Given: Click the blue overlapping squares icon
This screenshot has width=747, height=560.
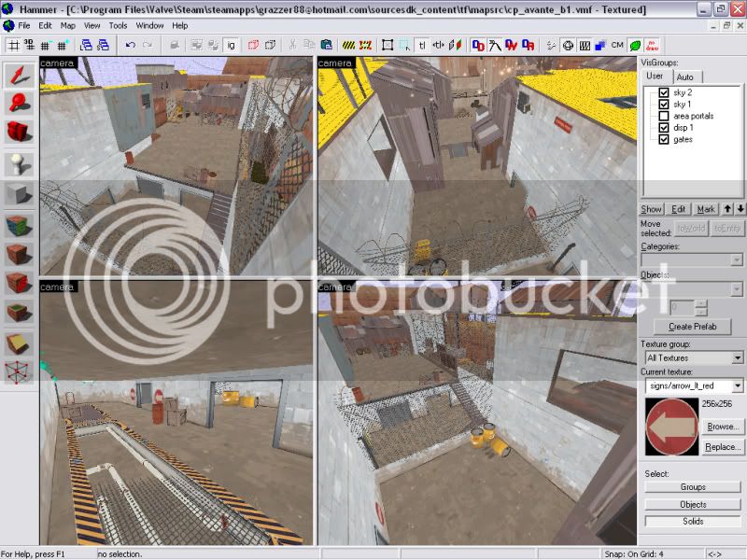Looking at the screenshot, I should pos(600,45).
